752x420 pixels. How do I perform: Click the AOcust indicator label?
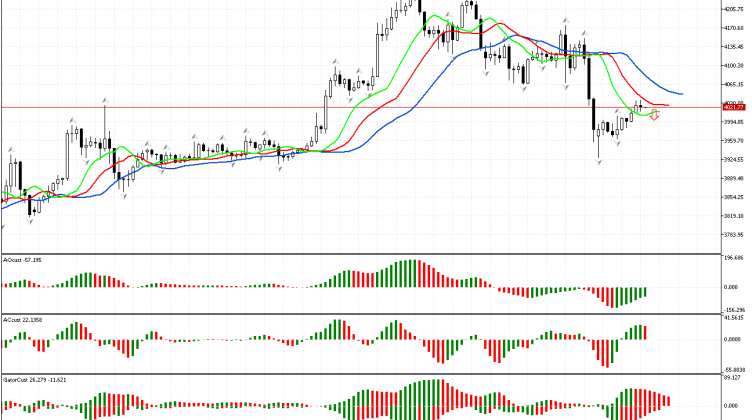(x=22, y=260)
